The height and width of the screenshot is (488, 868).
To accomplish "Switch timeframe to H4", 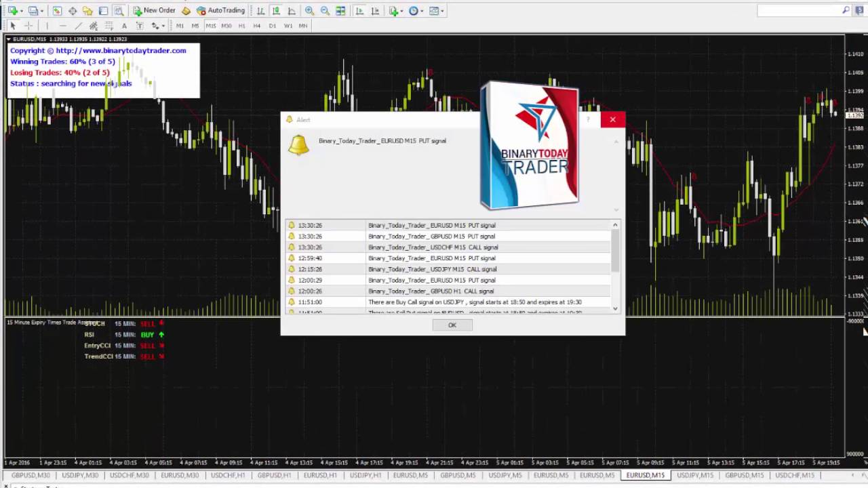I will tap(257, 26).
